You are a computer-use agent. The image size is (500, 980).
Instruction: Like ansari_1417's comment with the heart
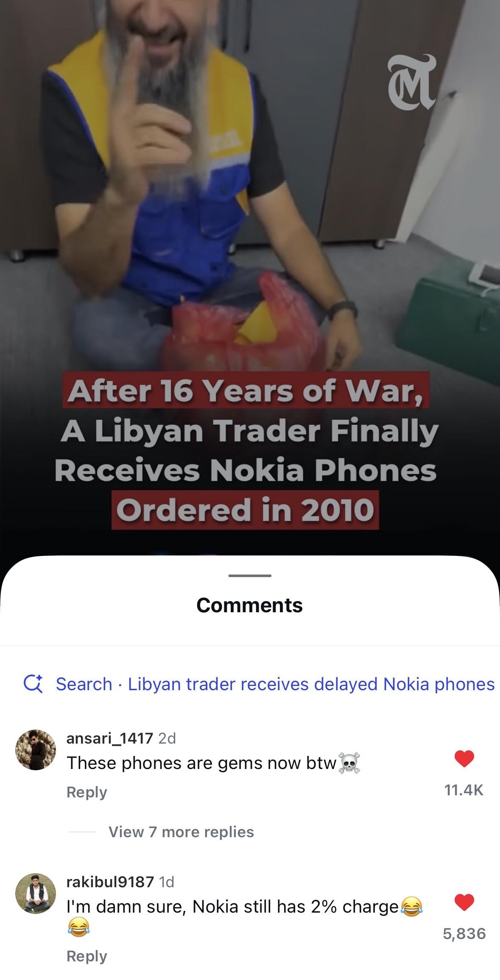464,758
